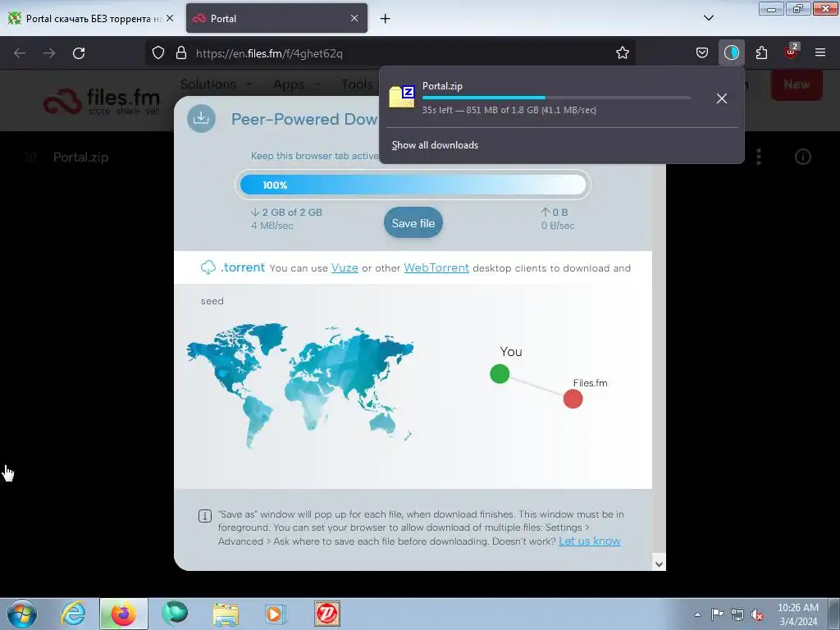Open the Apps menu
840x630 pixels.
pos(296,84)
